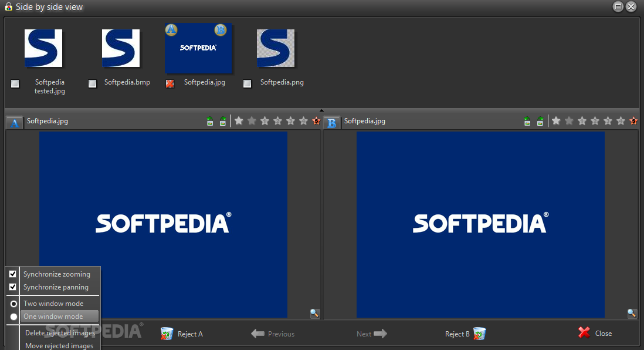Choose Delete rejected images from the menu
The width and height of the screenshot is (644, 350).
[60, 333]
